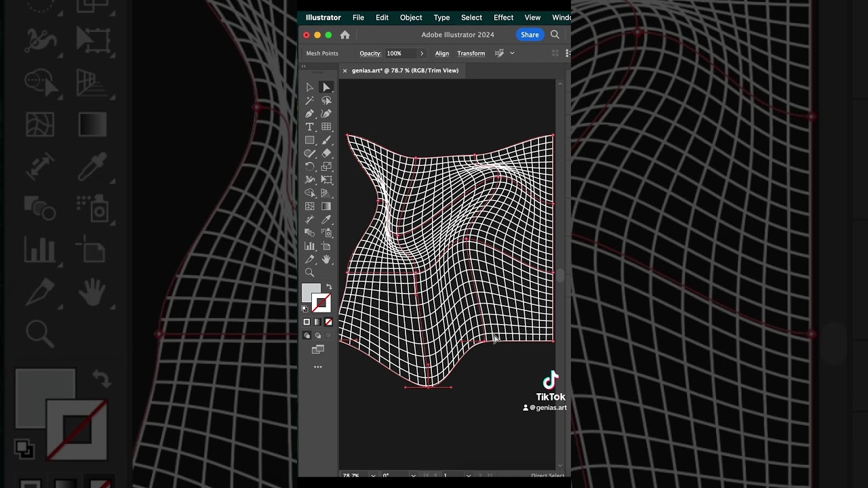Click the Recolor/edit mesh icon in control bar

point(500,53)
